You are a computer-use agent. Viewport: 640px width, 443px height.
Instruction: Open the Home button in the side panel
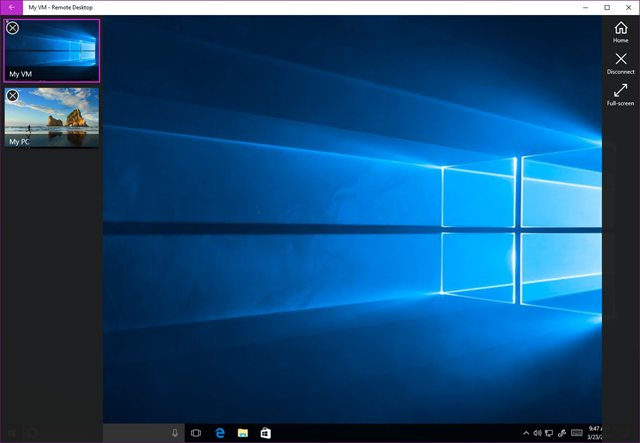pyautogui.click(x=620, y=32)
